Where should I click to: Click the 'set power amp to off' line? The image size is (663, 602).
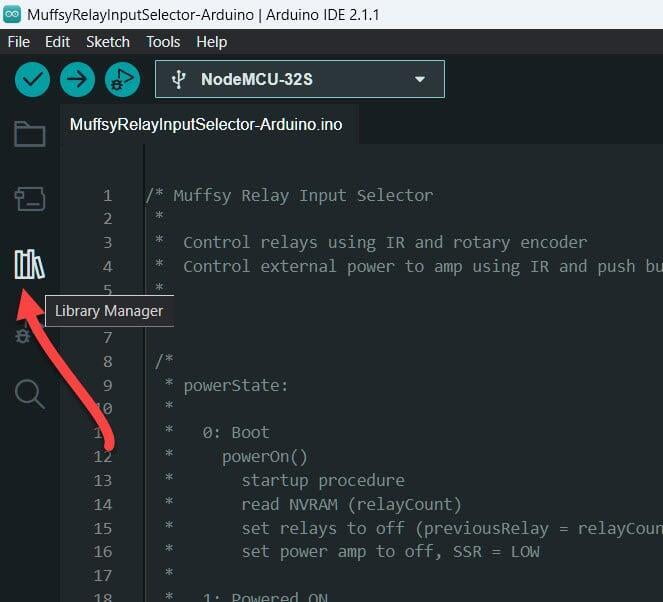[x=390, y=552]
